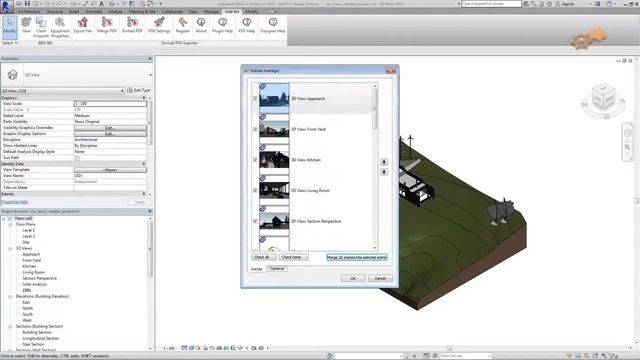Switch to the Collaborate ribbon tab
This screenshot has width=640, height=360.
pos(172,12)
